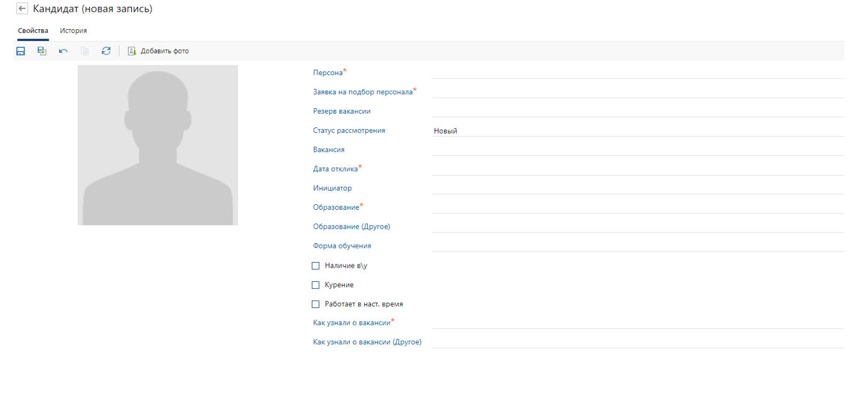Click the Форма обучения field

[637, 245]
